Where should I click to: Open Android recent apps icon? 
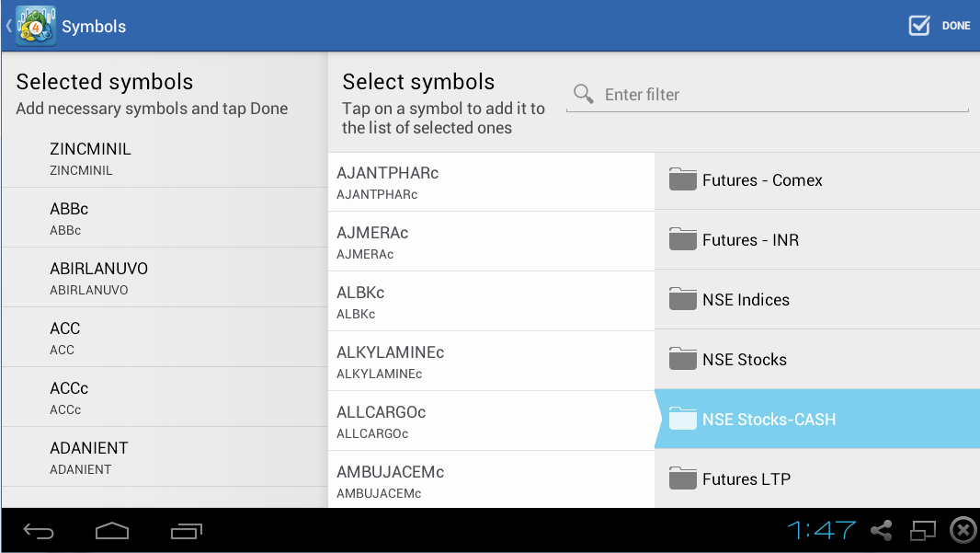(187, 531)
